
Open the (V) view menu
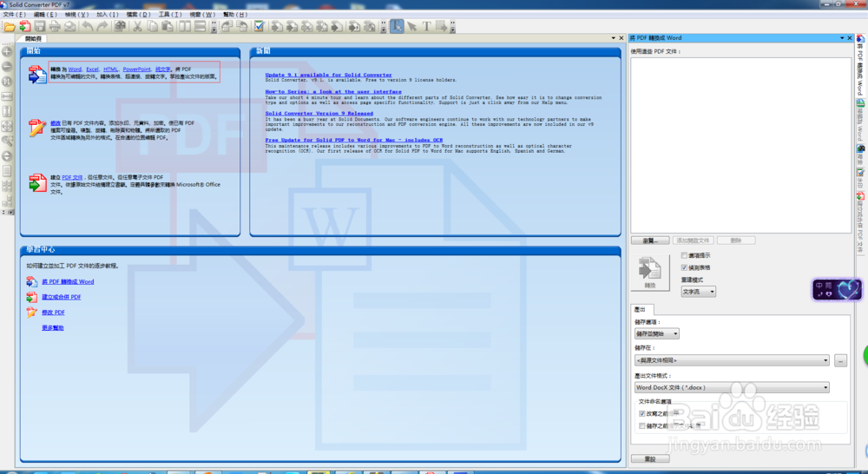(x=76, y=15)
